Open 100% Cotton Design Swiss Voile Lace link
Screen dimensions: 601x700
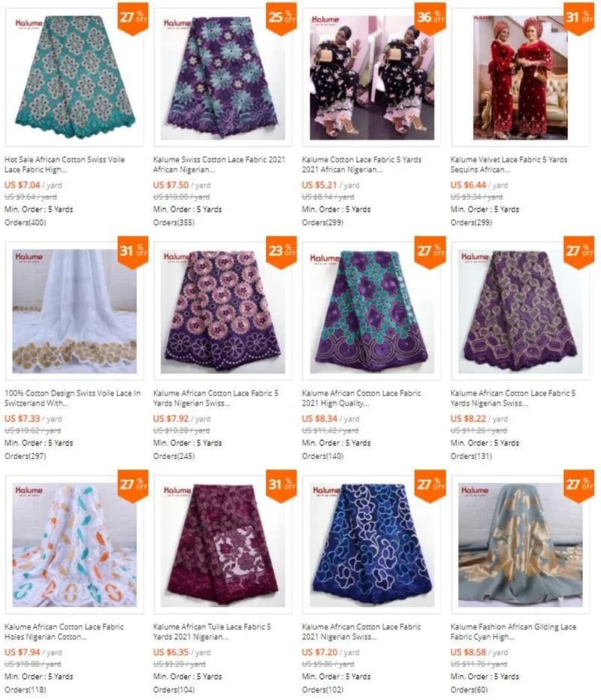coord(72,398)
